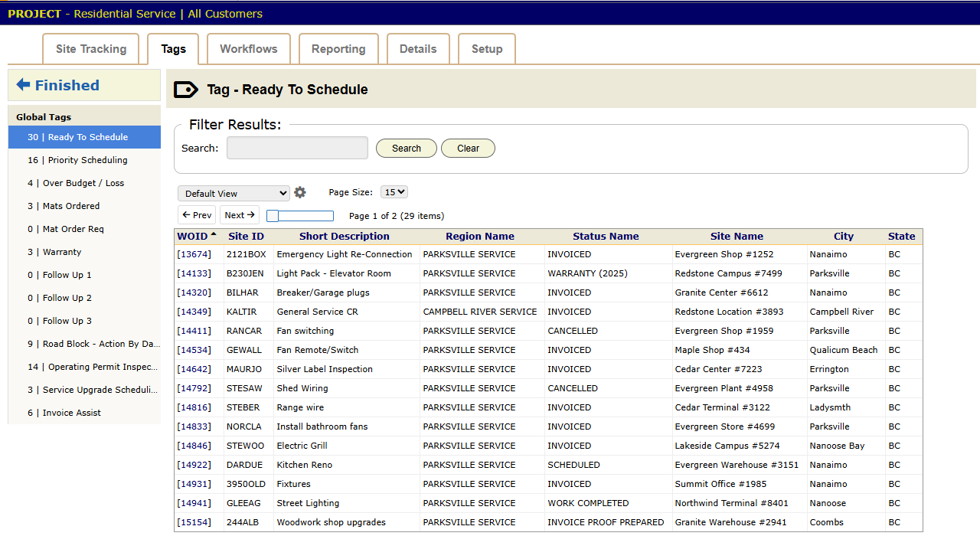Screen dimensions: 980x536
Task: Select Mats Ordered tag
Action: 84,206
